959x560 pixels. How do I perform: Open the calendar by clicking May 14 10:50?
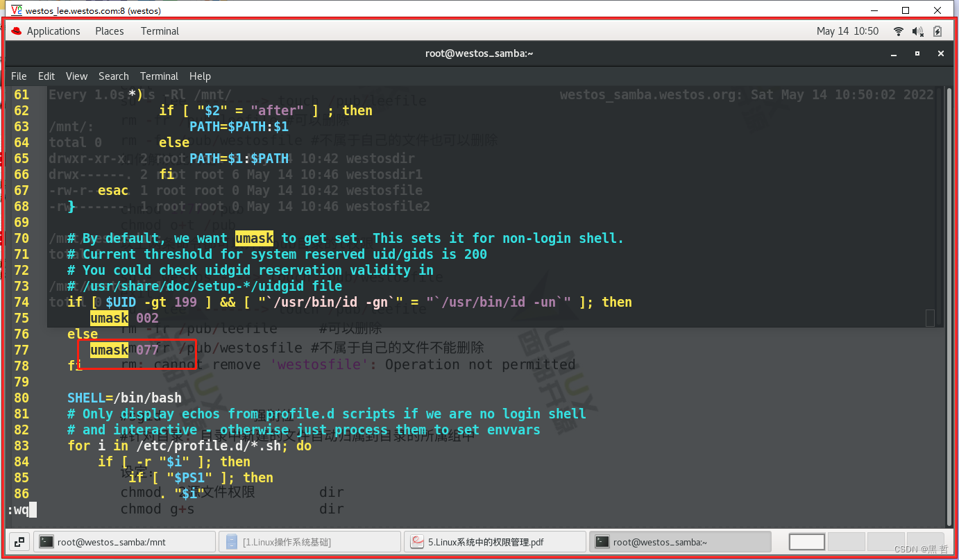847,31
